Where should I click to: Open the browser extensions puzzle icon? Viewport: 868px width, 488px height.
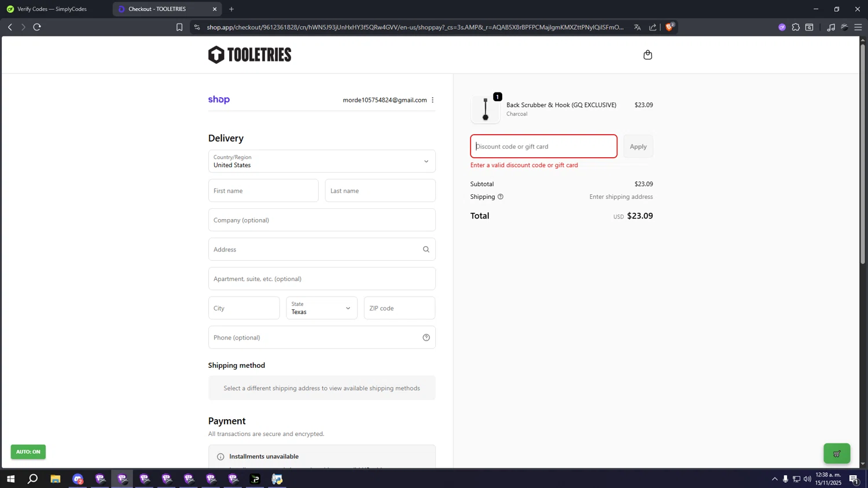(796, 27)
